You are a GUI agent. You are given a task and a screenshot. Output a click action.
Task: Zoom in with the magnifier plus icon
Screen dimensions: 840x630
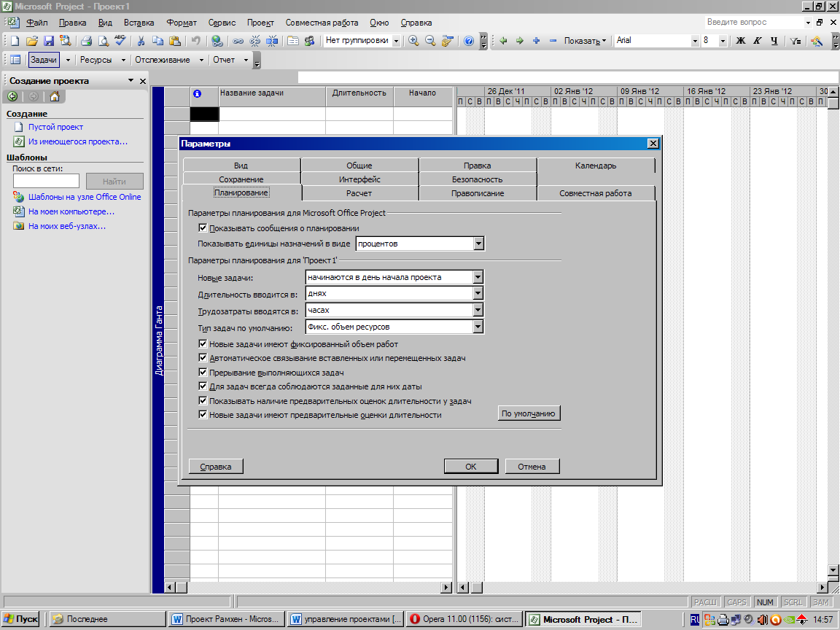pyautogui.click(x=413, y=41)
